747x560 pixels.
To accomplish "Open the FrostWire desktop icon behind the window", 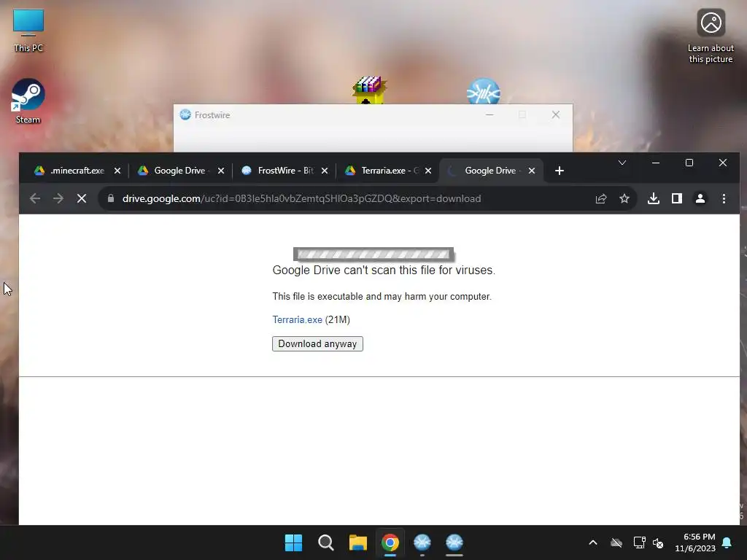I will 483,91.
